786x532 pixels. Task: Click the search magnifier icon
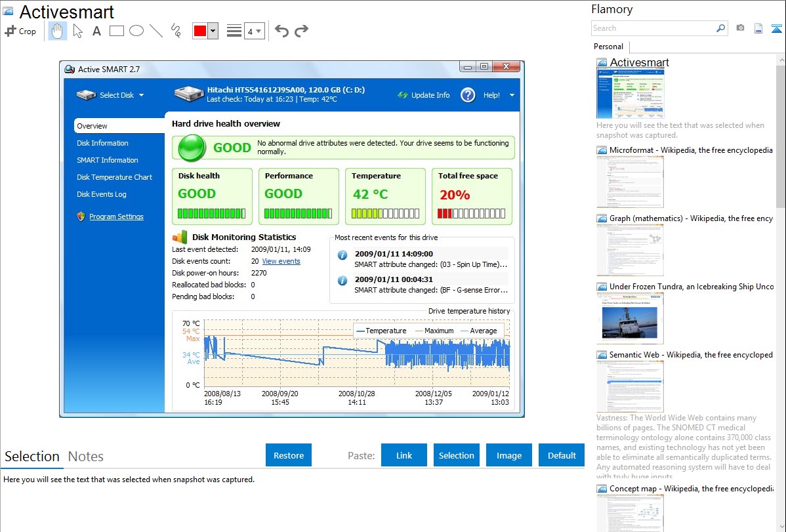[x=721, y=28]
